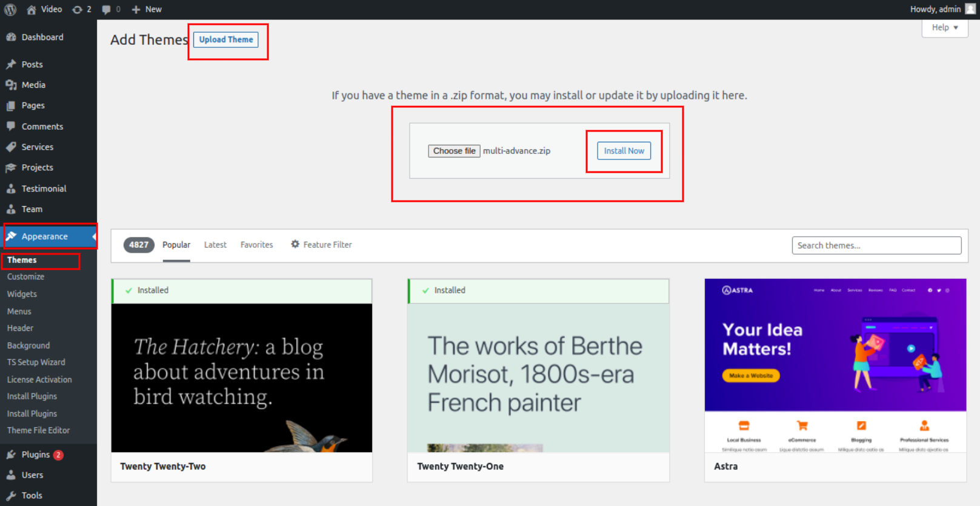980x506 pixels.
Task: Click the comments bubble icon in admin bar
Action: coord(107,9)
